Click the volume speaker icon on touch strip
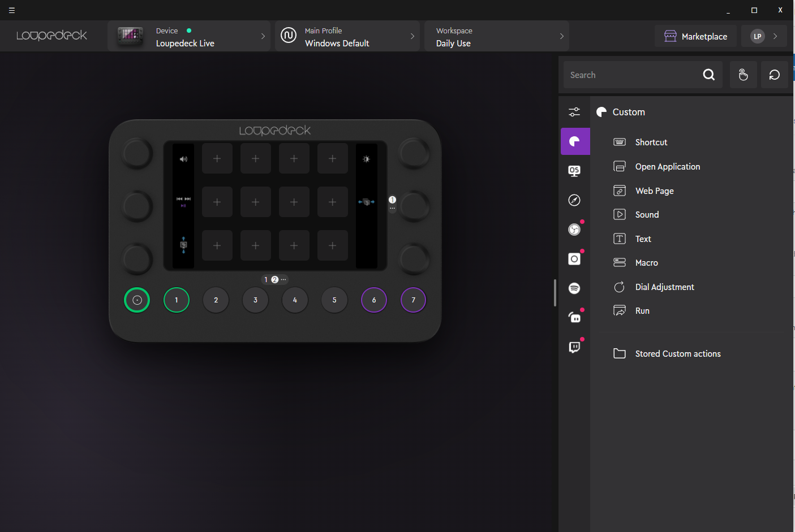 pos(183,159)
